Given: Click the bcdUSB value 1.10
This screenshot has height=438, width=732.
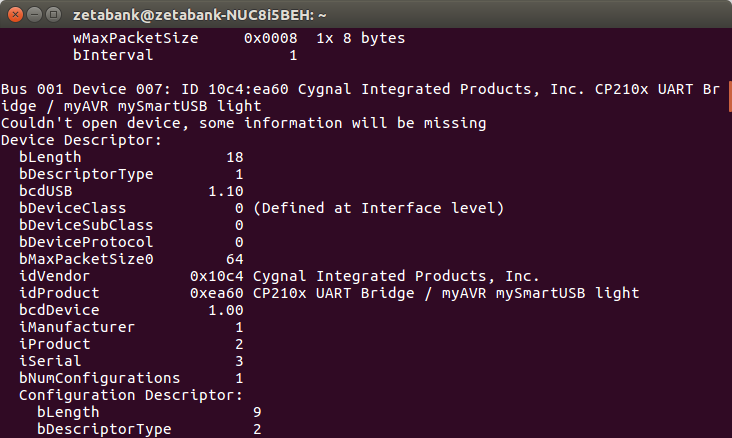Looking at the screenshot, I should coord(225,191).
